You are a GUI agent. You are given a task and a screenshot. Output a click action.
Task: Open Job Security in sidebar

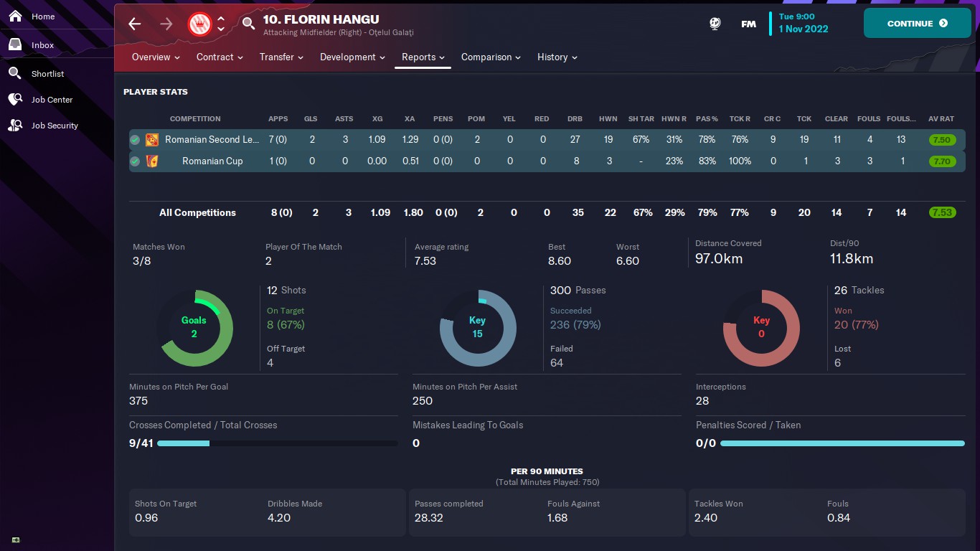(55, 126)
